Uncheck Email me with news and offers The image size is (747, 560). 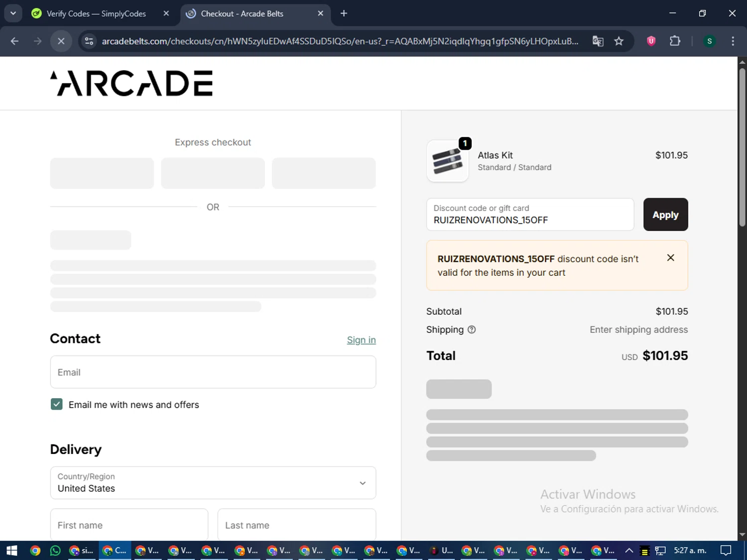point(57,404)
